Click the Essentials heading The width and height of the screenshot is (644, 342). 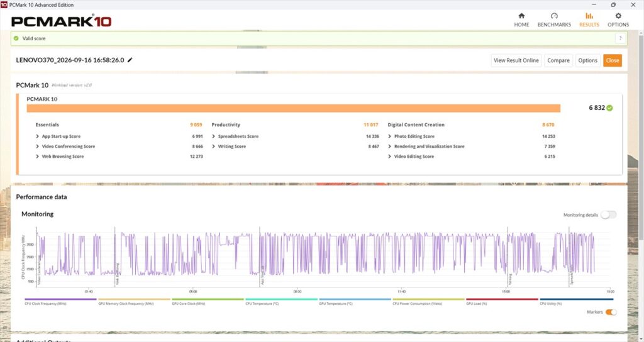click(47, 125)
